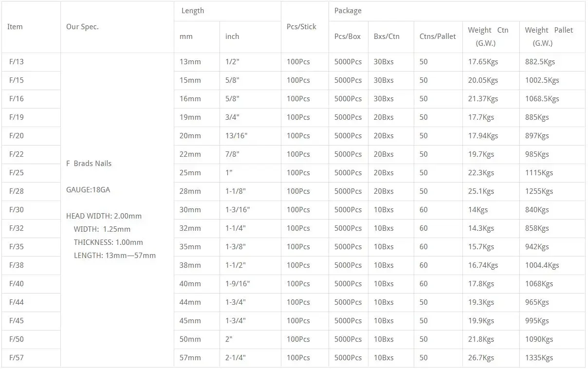Click the 26.7Kgs carton weight cell

[481, 358]
